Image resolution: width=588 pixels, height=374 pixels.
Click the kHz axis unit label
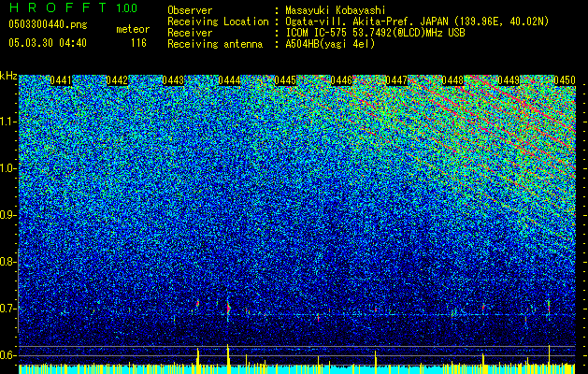point(8,76)
